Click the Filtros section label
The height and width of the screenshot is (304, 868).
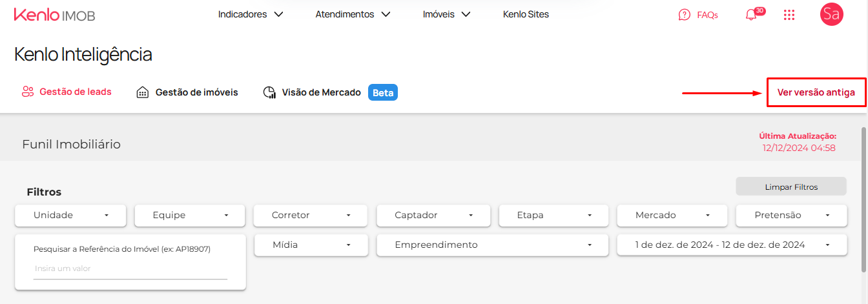[x=44, y=192]
